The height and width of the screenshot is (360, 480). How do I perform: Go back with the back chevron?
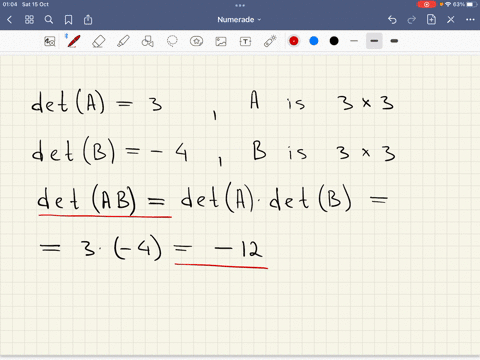9,20
